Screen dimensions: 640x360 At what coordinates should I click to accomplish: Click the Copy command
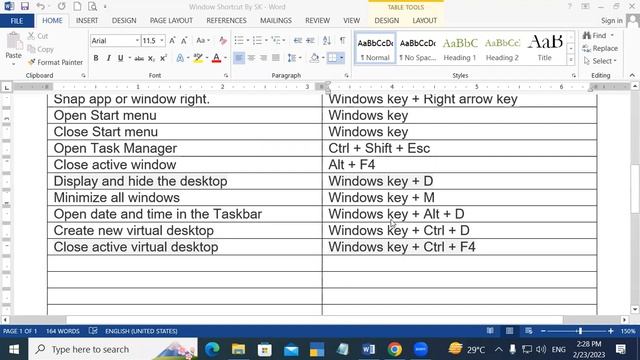point(40,49)
